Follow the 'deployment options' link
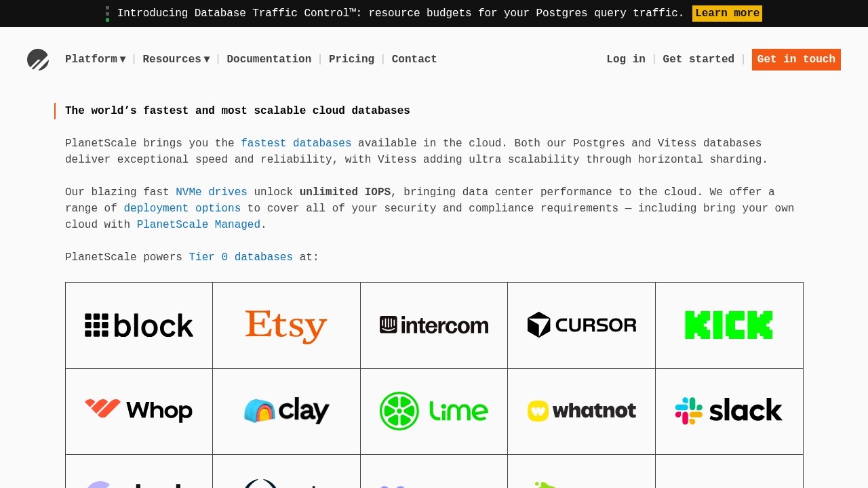The height and width of the screenshot is (488, 868). pos(182,209)
